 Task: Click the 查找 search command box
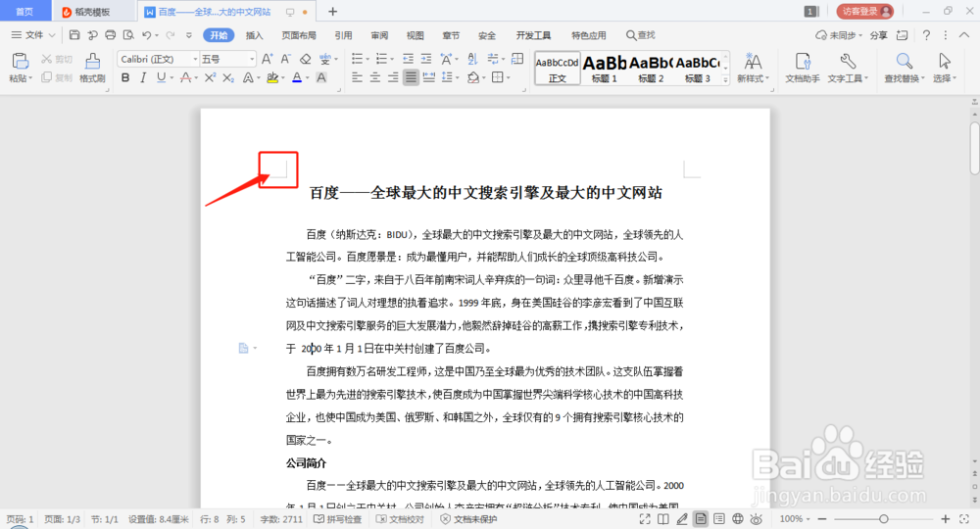click(641, 35)
